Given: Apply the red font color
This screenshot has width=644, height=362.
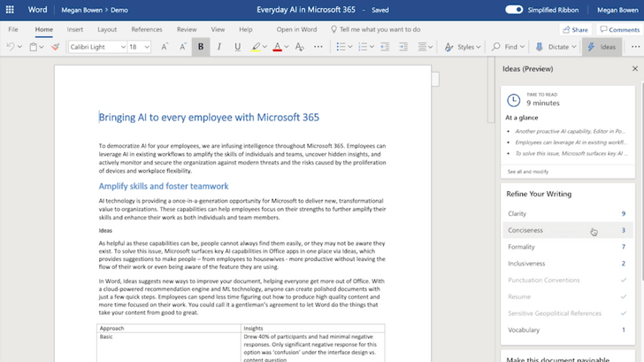Looking at the screenshot, I should [277, 47].
